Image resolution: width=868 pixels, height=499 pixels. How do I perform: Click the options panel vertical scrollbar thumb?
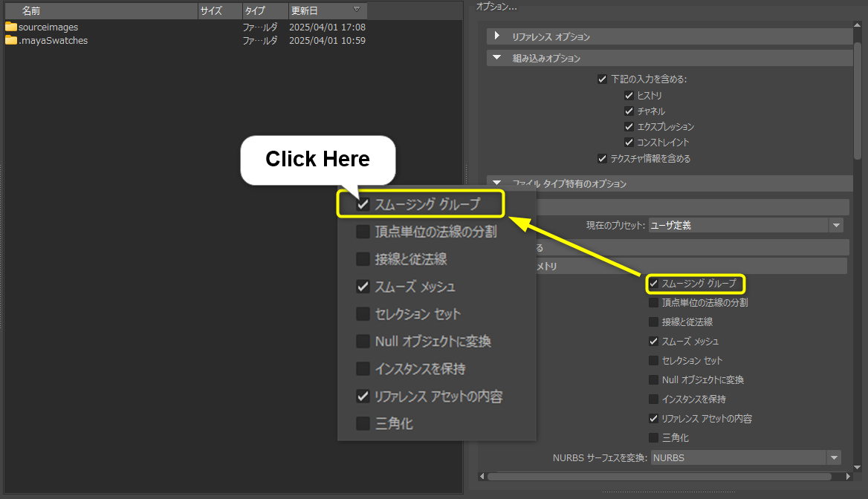coord(858,100)
